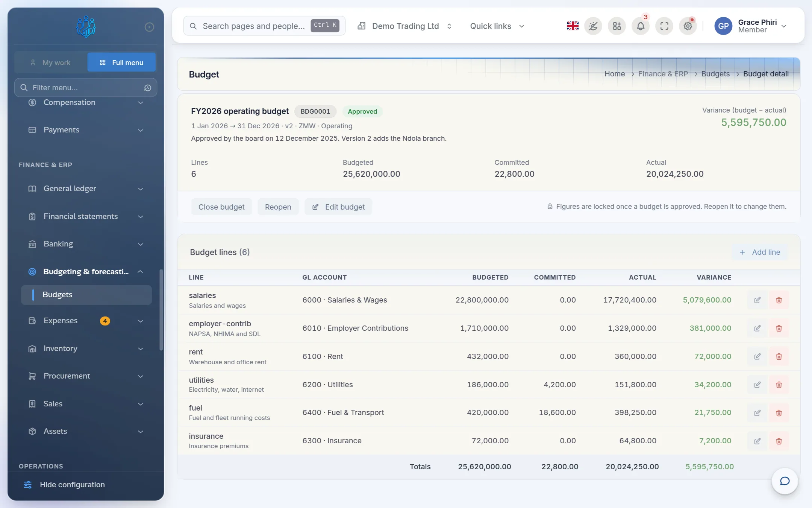Expand the Payments menu
The height and width of the screenshot is (508, 812).
[86, 130]
